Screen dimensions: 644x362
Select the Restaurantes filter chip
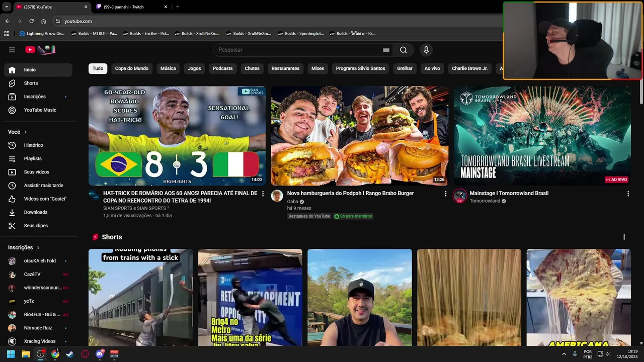pyautogui.click(x=285, y=68)
